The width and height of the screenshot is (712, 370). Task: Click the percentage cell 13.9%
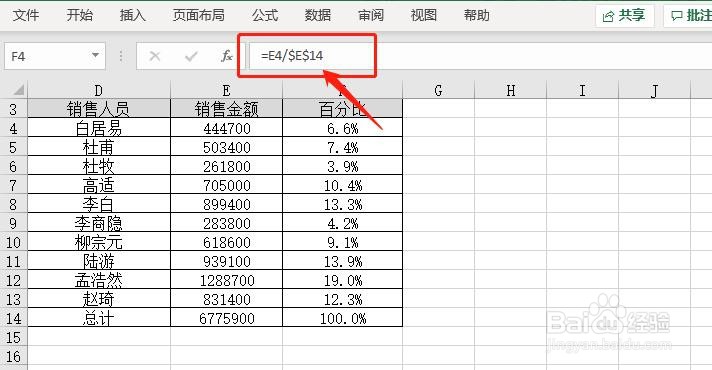coord(343,261)
